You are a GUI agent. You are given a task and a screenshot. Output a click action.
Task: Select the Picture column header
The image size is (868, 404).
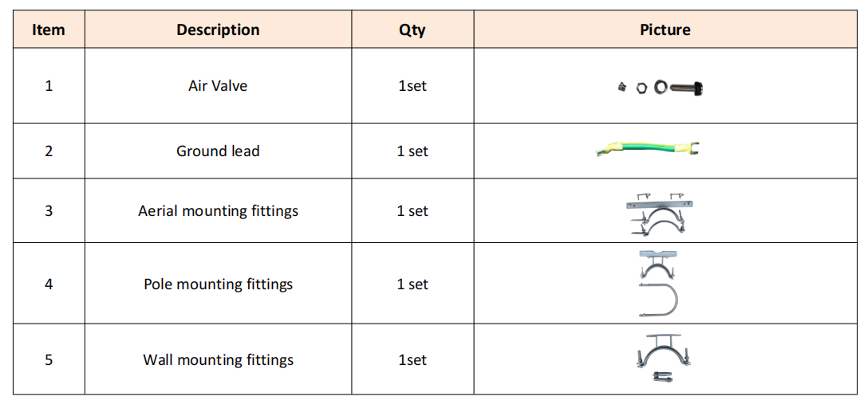tap(665, 30)
